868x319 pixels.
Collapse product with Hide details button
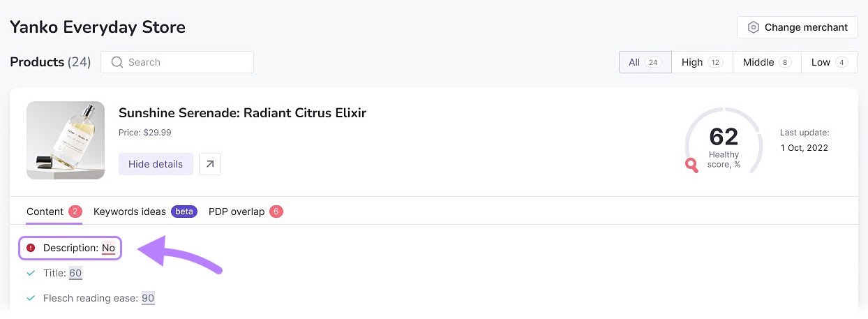[x=156, y=164]
